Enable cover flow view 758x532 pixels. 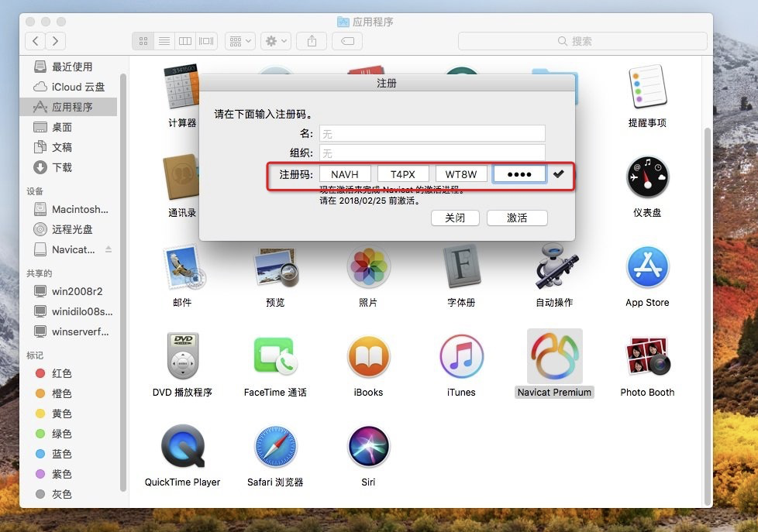tap(205, 40)
